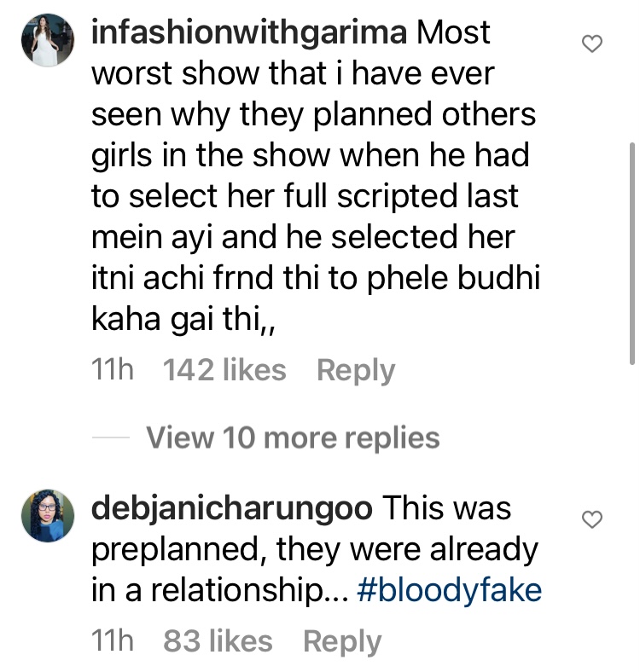
Task: Show the 83 likes list
Action: tap(218, 641)
